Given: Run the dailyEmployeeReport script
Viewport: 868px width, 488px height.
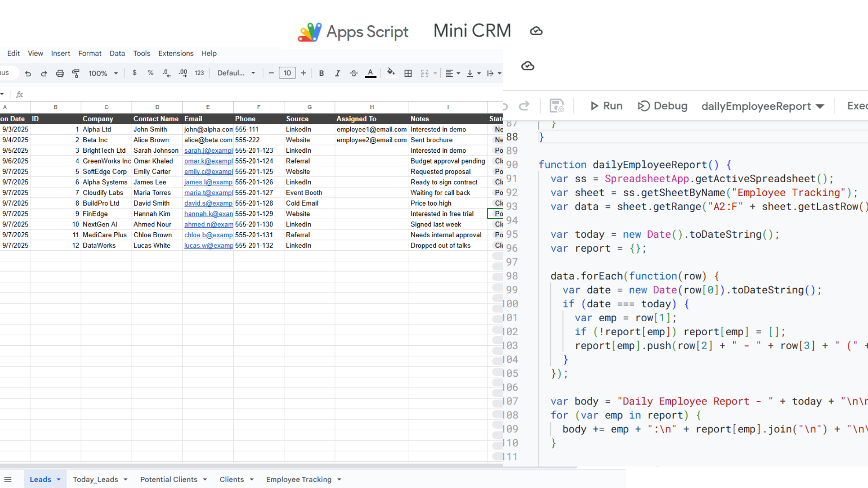Looking at the screenshot, I should coord(606,106).
